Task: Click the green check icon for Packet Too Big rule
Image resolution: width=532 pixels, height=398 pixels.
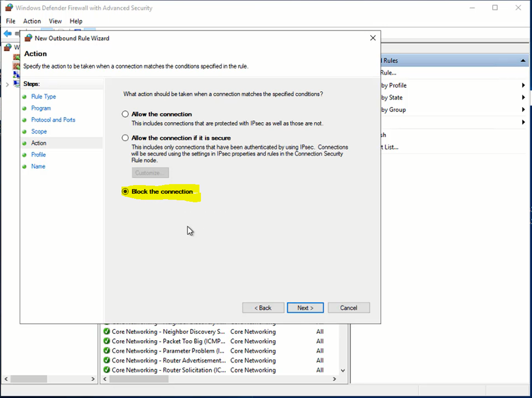Action: [x=107, y=341]
